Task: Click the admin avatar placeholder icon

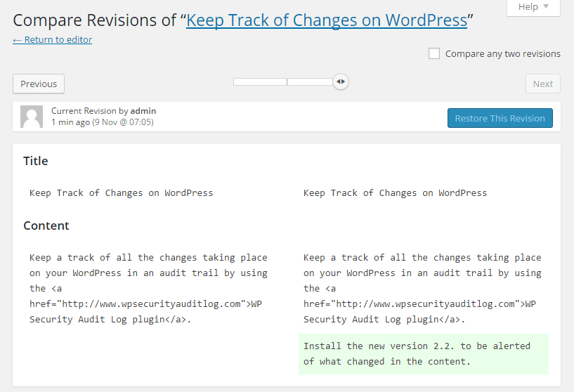Action: pyautogui.click(x=32, y=117)
